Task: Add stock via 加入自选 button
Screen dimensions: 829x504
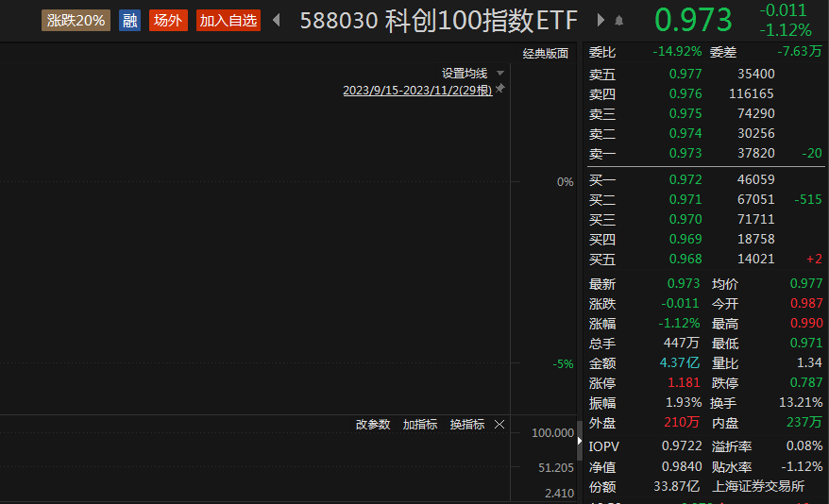Action: [228, 21]
